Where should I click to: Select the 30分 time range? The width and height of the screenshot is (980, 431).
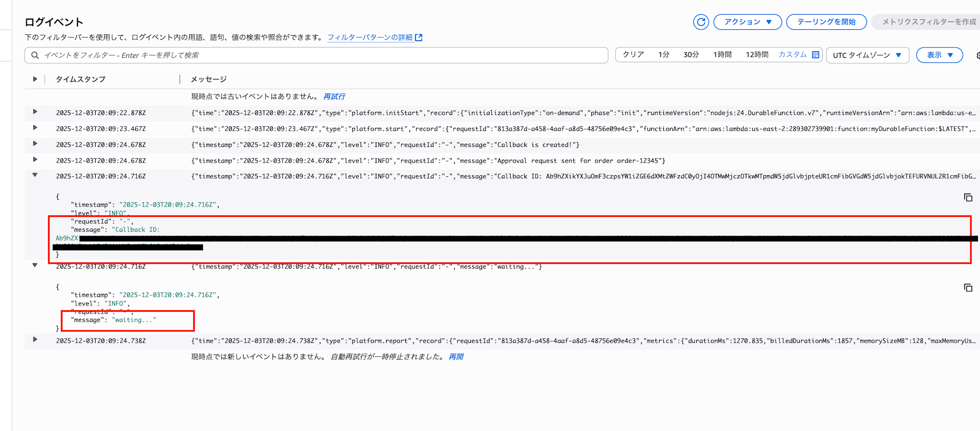coord(691,55)
